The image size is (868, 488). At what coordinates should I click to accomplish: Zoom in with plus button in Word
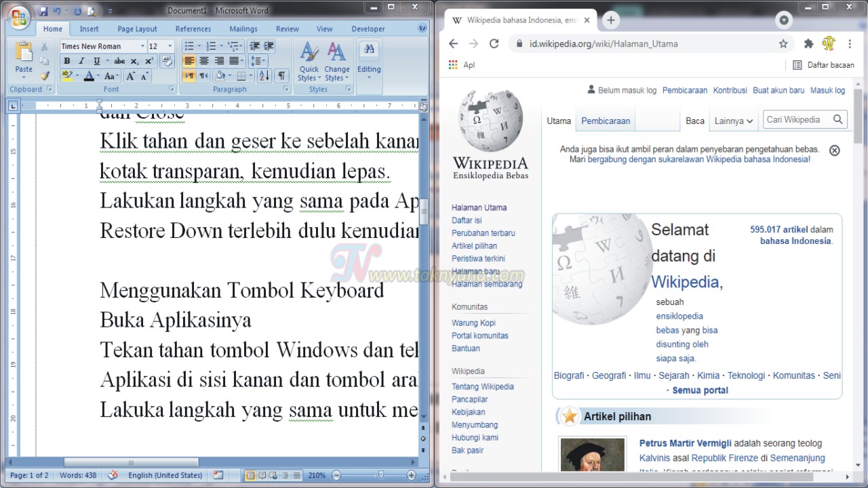411,475
